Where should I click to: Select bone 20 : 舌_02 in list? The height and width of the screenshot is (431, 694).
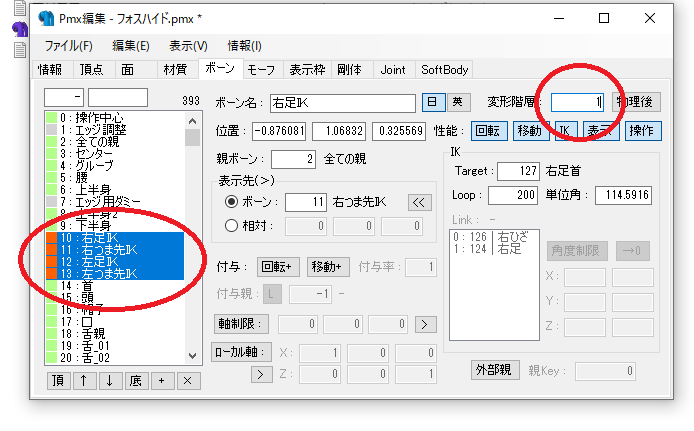point(115,358)
